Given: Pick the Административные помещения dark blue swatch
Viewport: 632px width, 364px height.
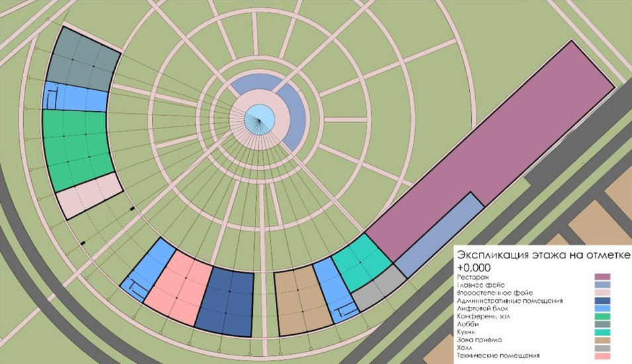Looking at the screenshot, I should (603, 300).
